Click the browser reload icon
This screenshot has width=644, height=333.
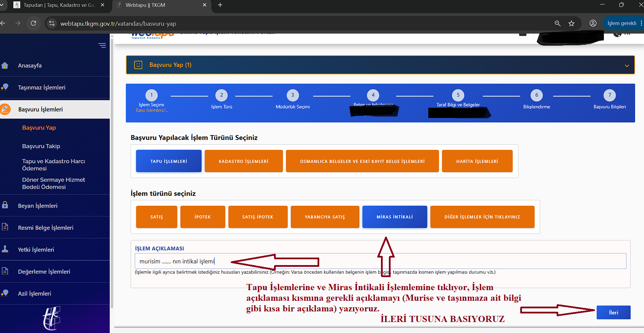pyautogui.click(x=33, y=23)
